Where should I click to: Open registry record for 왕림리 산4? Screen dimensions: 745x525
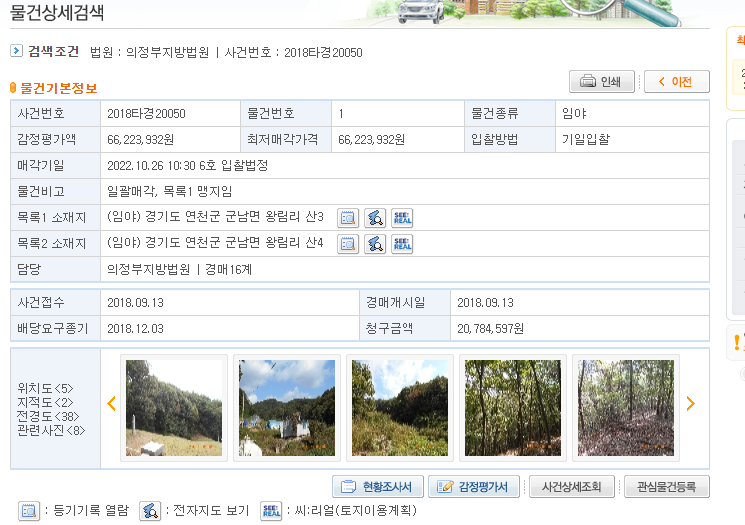pos(348,244)
